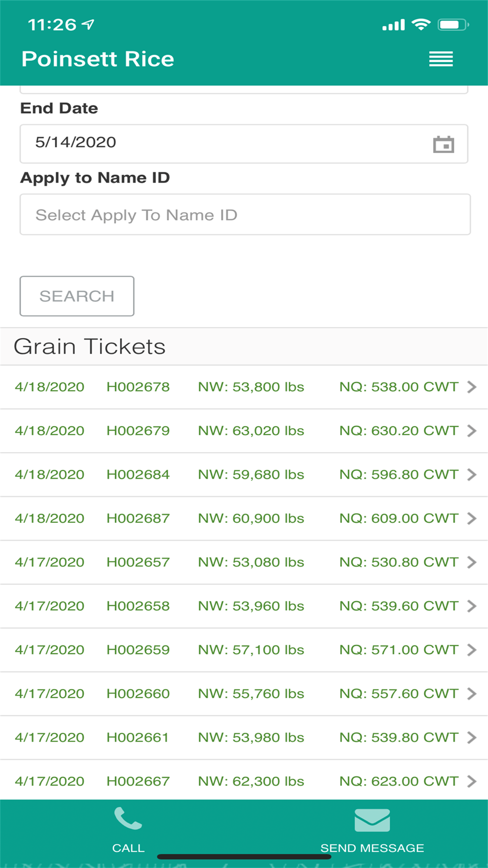Tap the Poinsett Rice app title
Screen dimensions: 488x868
pyautogui.click(x=98, y=59)
